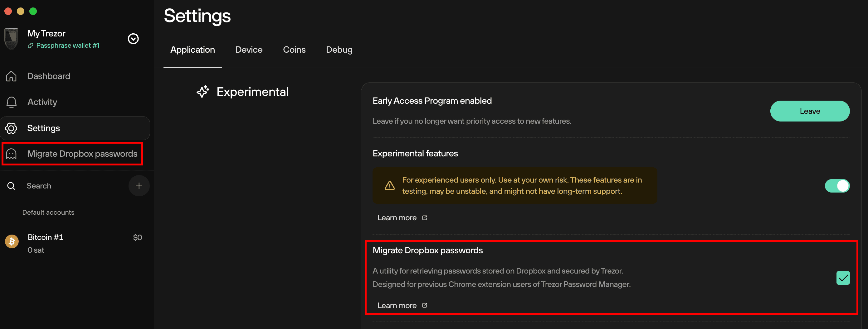Click the passphrase link icon
868x329 pixels.
(x=30, y=45)
